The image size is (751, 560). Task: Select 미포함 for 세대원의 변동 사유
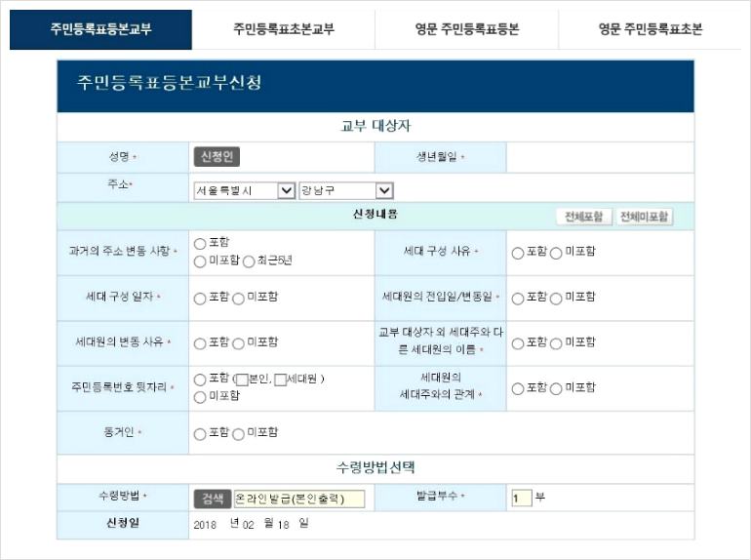coord(238,343)
